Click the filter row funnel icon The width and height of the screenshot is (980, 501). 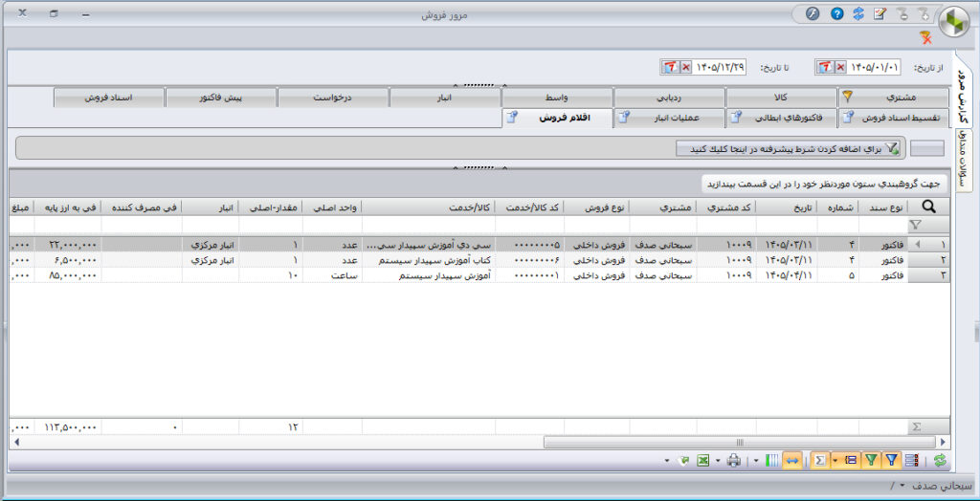click(x=916, y=225)
